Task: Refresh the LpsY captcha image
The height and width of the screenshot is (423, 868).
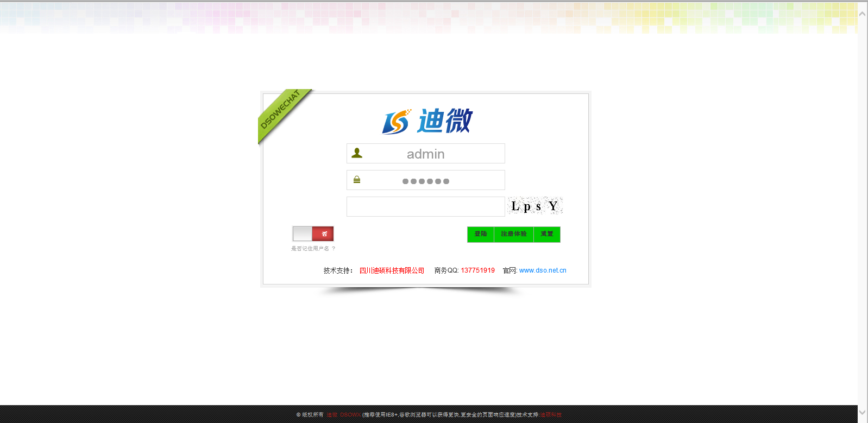Action: click(x=535, y=206)
